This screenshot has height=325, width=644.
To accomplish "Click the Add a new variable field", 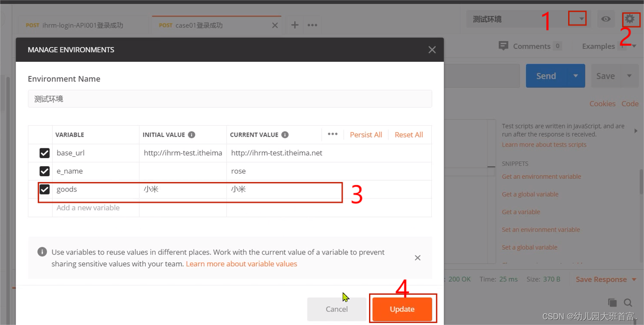I will [96, 208].
